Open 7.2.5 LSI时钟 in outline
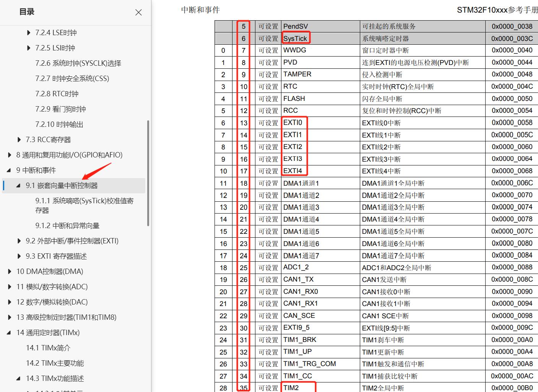Viewport: 538px width, 392px height. [x=55, y=48]
